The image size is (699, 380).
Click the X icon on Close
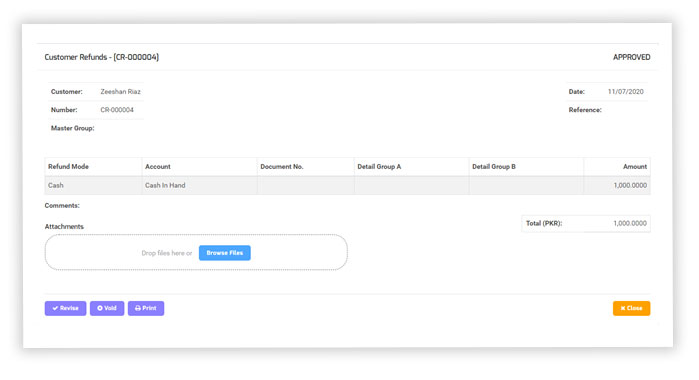click(x=623, y=308)
